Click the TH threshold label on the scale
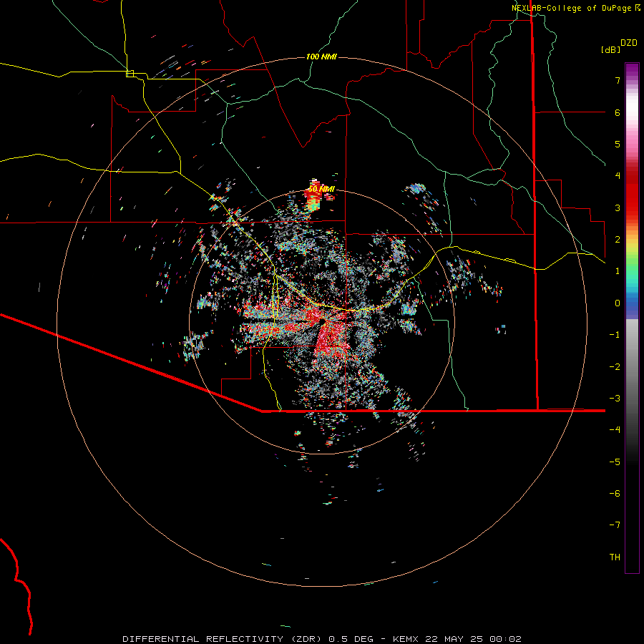Image resolution: width=644 pixels, height=644 pixels. (615, 557)
